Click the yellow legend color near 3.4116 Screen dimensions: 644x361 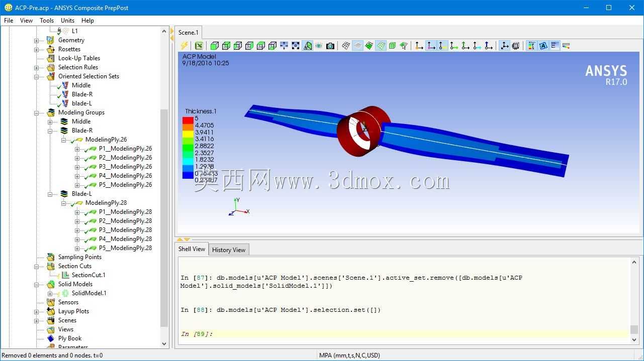(188, 134)
